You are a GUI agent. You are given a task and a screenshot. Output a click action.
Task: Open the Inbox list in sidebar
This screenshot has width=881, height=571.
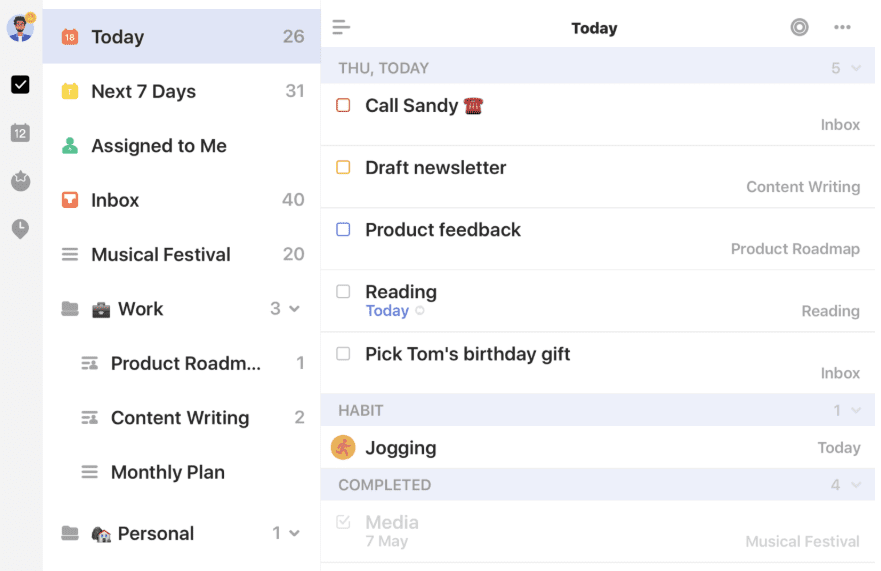coord(115,200)
